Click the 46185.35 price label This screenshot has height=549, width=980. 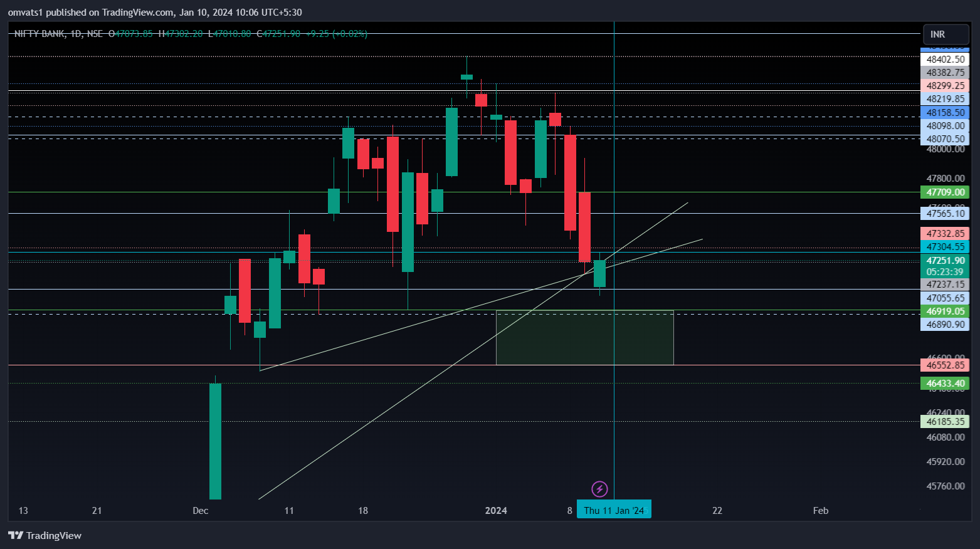pos(945,422)
